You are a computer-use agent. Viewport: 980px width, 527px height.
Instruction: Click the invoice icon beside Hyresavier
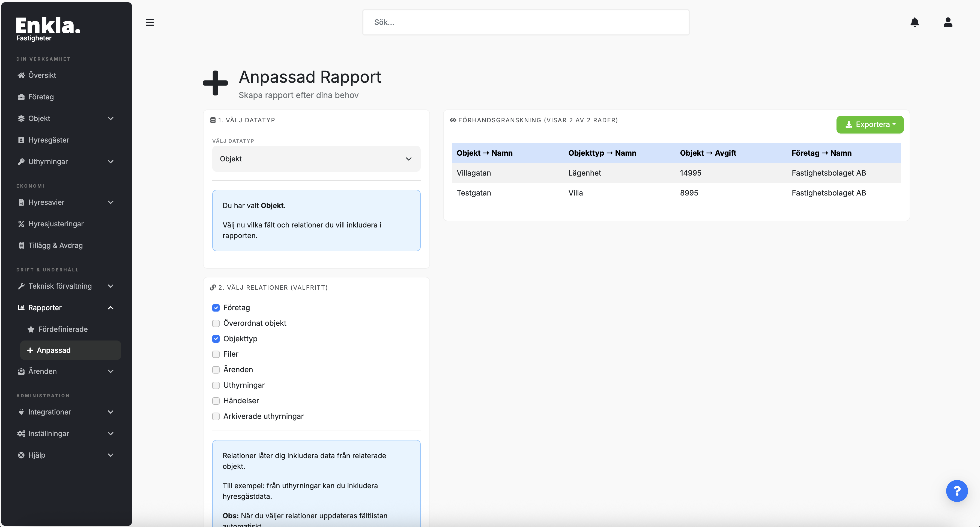click(21, 202)
